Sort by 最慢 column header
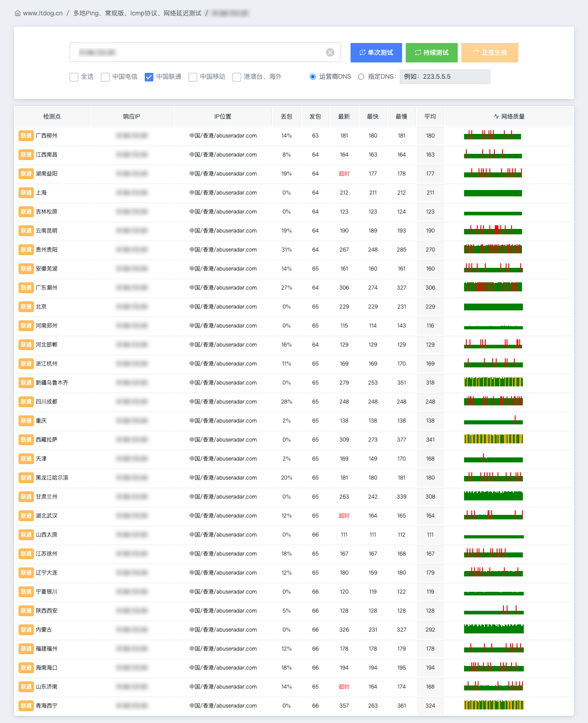This screenshot has height=723, width=588. 402,117
